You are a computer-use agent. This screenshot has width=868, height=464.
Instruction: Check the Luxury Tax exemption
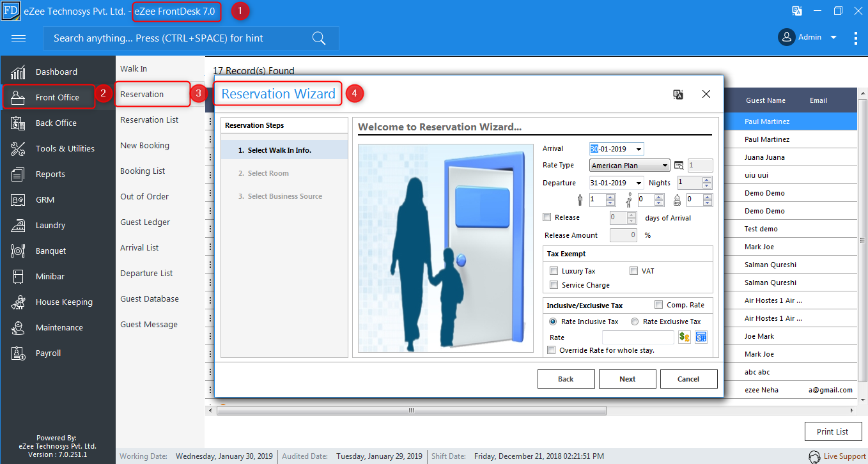point(554,271)
